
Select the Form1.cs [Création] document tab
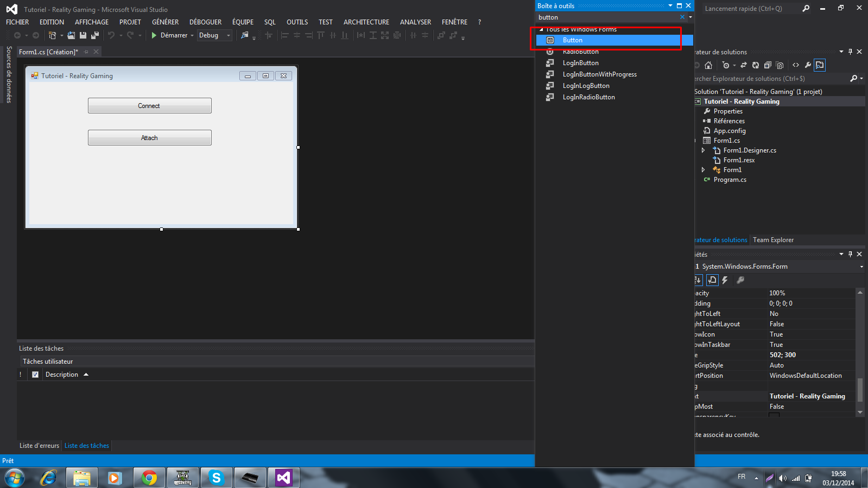[x=48, y=52]
